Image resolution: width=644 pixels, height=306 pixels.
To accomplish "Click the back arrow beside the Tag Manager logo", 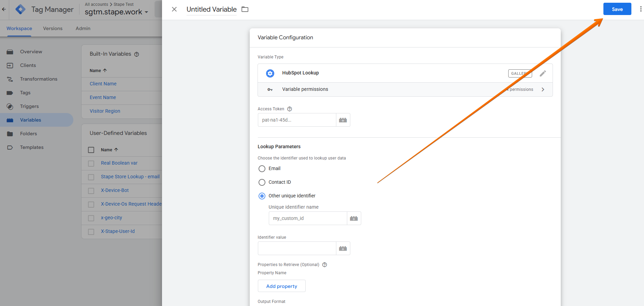I will (x=4, y=9).
